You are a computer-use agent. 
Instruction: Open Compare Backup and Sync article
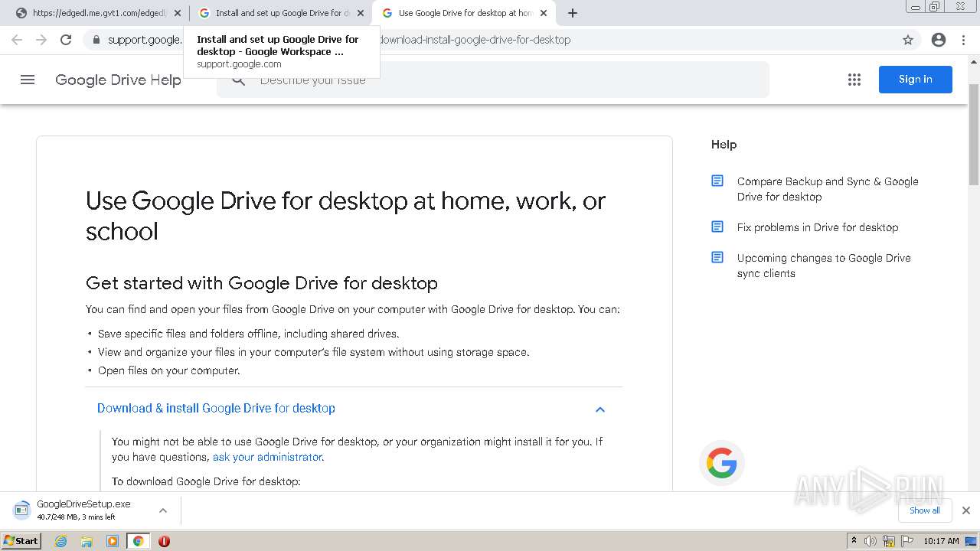(828, 189)
